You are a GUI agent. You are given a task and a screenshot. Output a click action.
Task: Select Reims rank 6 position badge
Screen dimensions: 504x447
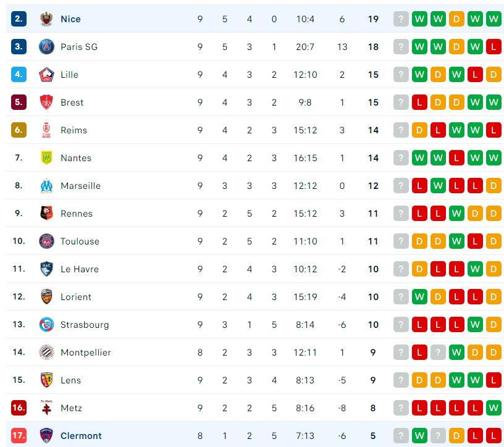[x=19, y=130]
